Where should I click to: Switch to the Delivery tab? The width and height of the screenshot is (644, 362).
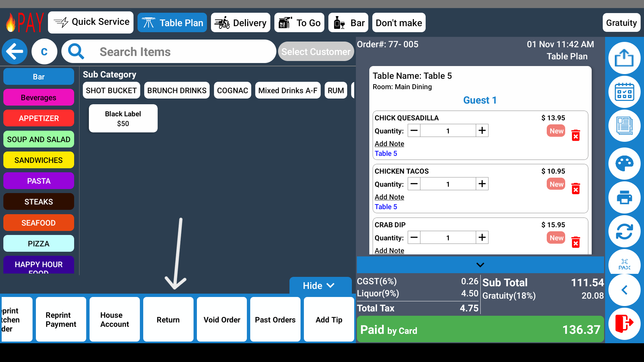pyautogui.click(x=240, y=23)
